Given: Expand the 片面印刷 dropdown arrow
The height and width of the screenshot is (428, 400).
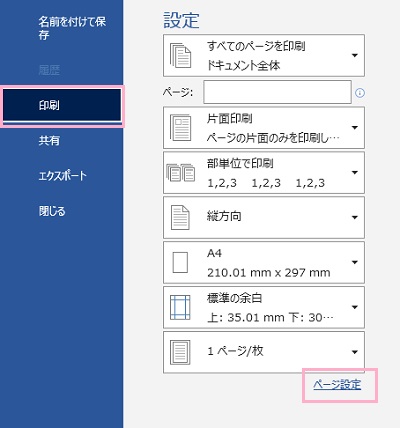Looking at the screenshot, I should (x=355, y=127).
